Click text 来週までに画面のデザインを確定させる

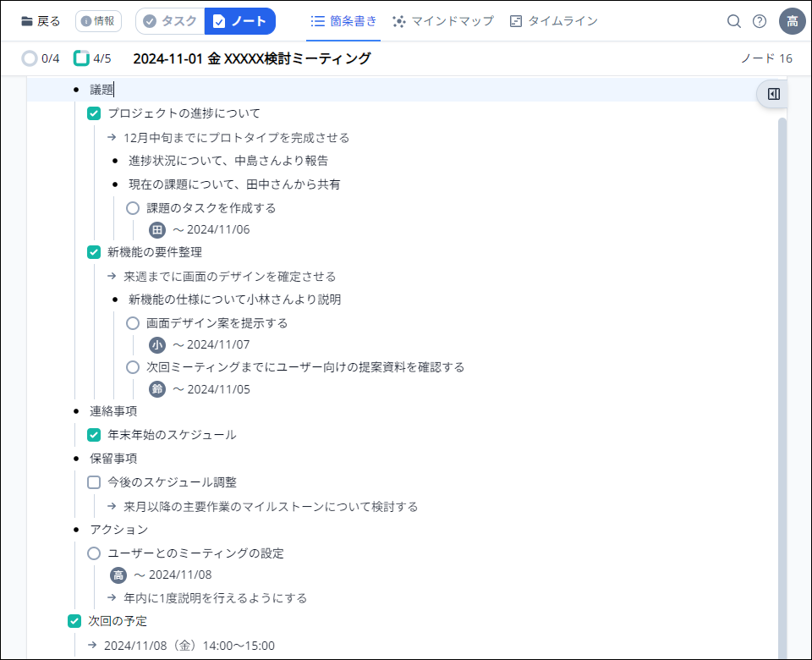[229, 277]
